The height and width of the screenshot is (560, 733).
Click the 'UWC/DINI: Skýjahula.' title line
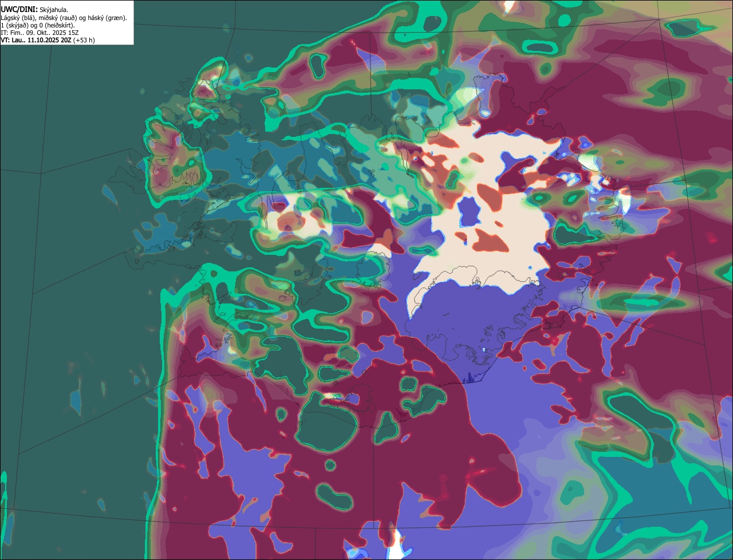(x=34, y=10)
